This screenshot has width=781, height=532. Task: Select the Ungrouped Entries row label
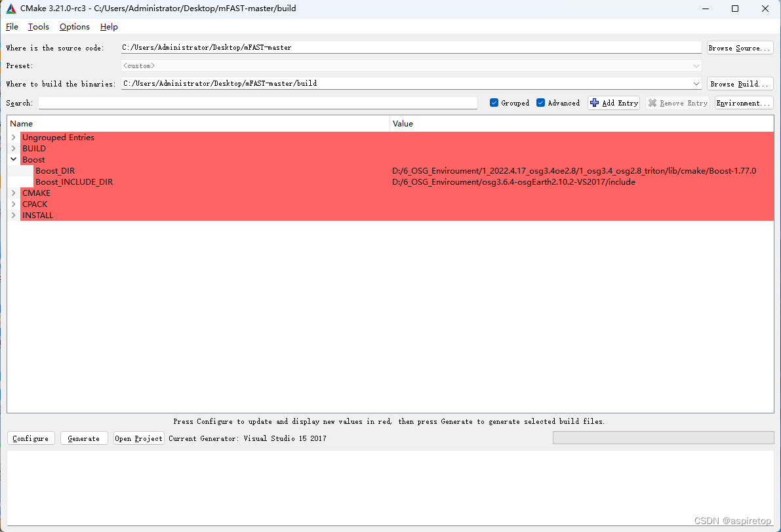coord(58,138)
